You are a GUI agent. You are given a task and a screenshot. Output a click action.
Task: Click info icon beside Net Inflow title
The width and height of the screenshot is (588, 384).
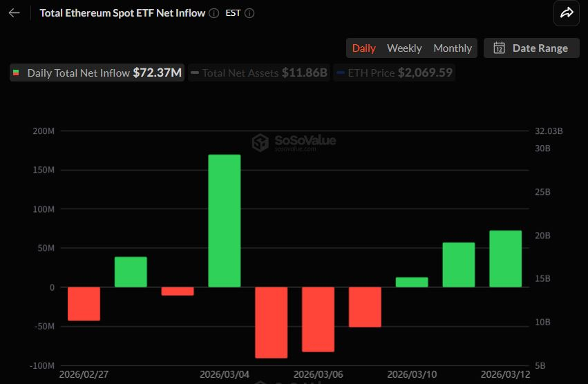[x=214, y=13]
